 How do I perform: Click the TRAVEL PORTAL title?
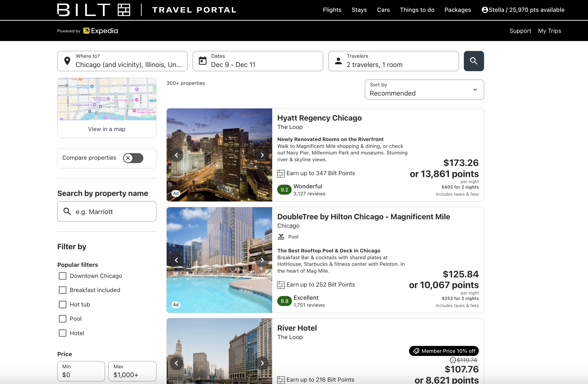pos(194,10)
